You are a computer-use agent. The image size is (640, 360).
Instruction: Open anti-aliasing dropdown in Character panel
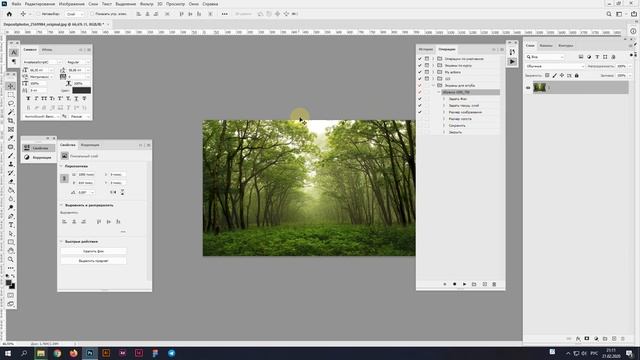tap(80, 116)
